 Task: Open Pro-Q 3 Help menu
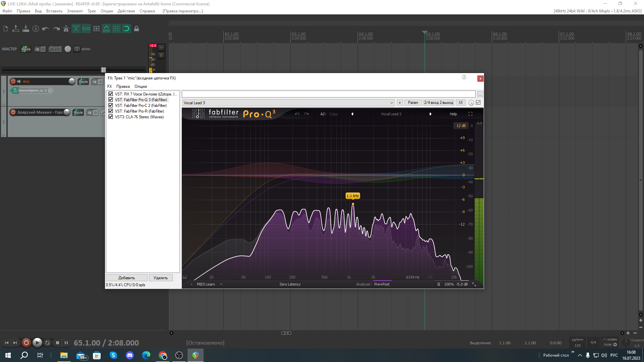click(453, 114)
